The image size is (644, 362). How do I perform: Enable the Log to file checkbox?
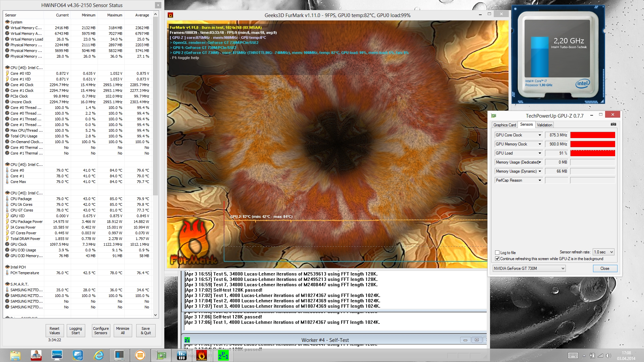coord(497,253)
